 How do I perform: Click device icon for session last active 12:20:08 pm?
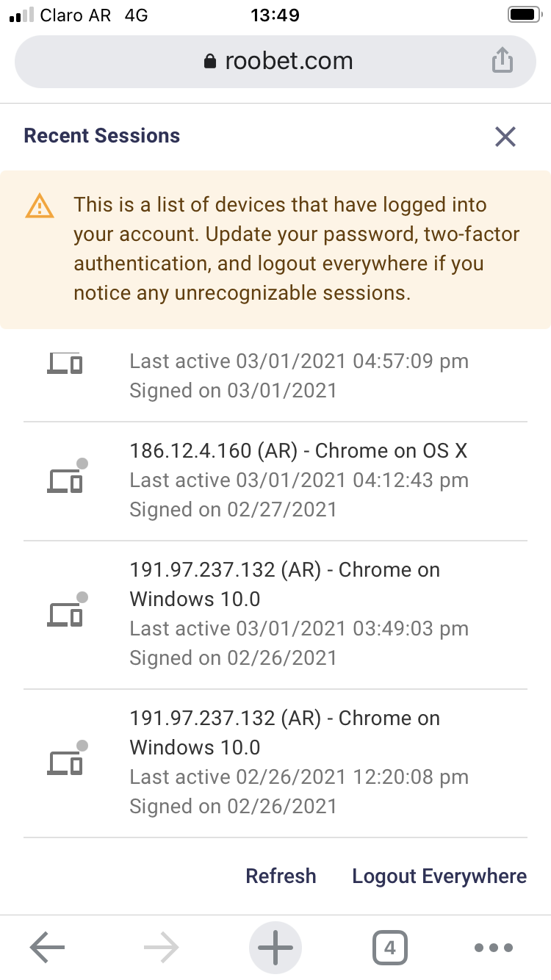click(65, 762)
